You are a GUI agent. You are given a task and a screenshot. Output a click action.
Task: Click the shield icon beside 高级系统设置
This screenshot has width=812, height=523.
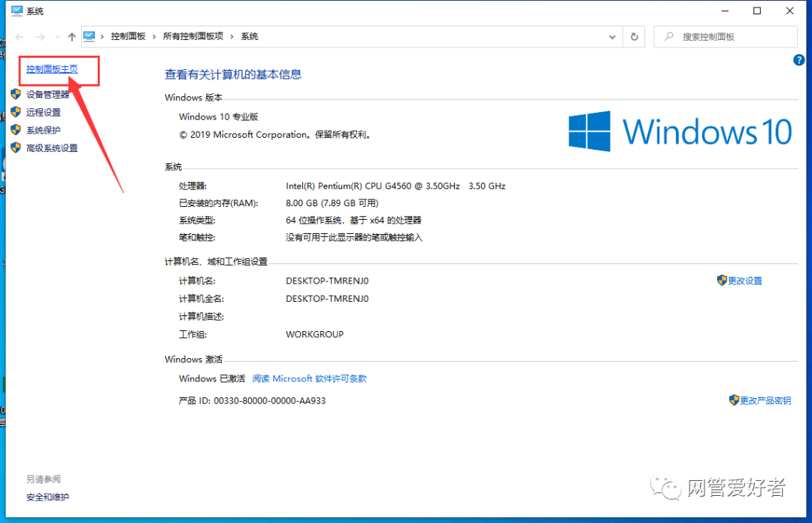(x=16, y=147)
